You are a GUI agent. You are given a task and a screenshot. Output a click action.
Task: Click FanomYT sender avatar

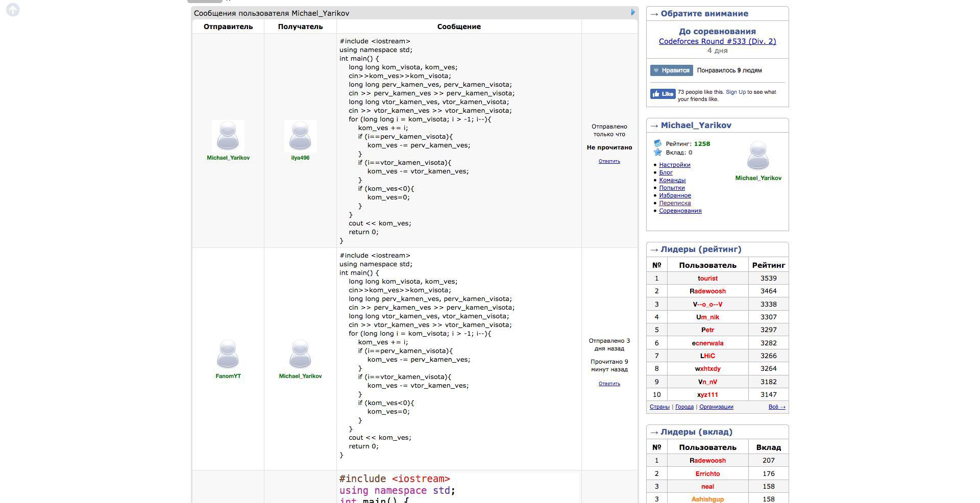(x=228, y=354)
